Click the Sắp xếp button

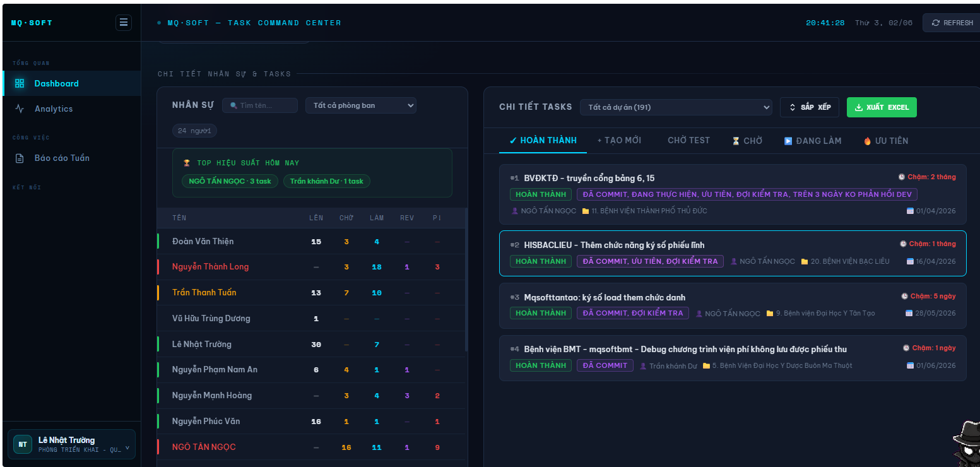[810, 107]
